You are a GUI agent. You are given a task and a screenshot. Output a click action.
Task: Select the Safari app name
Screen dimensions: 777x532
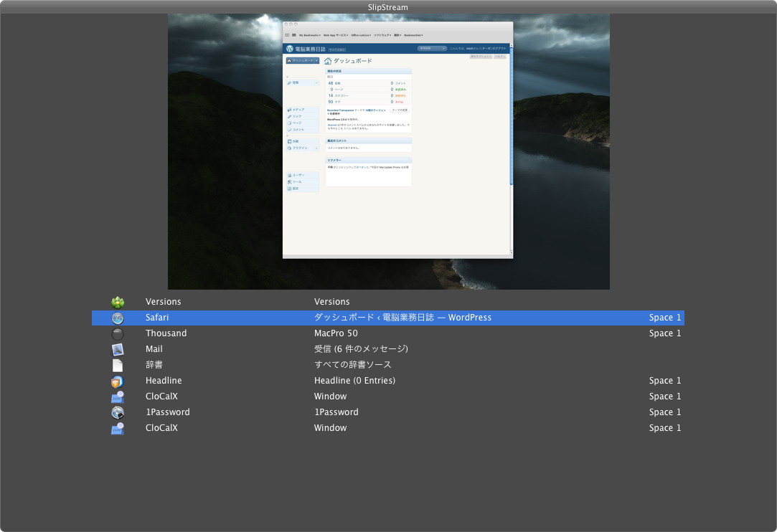coord(157,318)
